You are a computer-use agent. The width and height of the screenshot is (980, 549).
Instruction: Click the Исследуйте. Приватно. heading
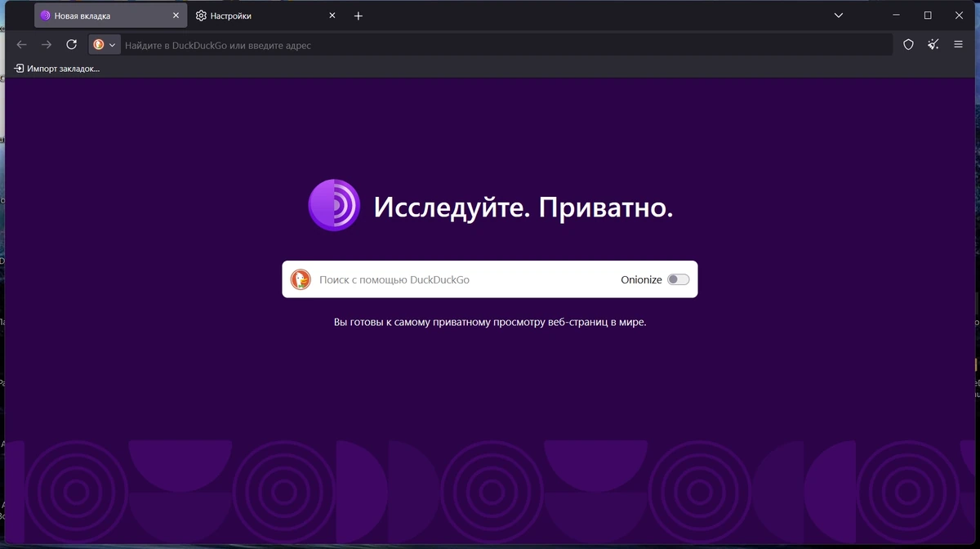point(523,207)
